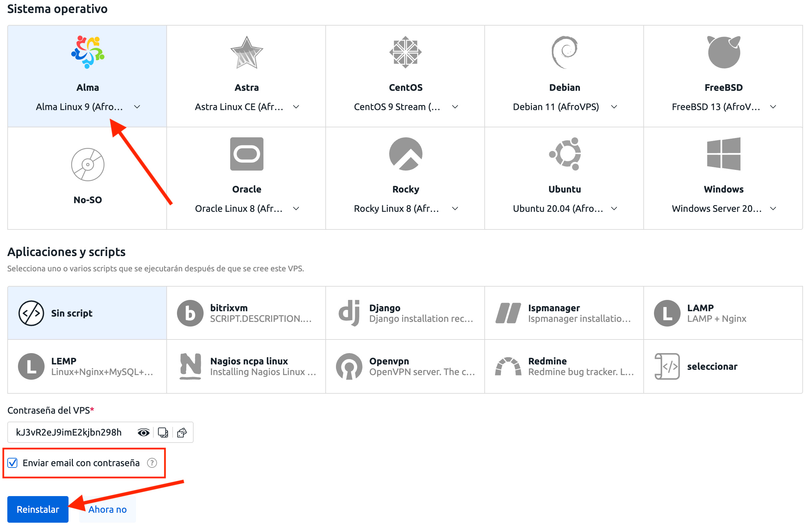Click the LEMP Linux+Nginx+MySQL description text
The image size is (809, 532).
(102, 372)
